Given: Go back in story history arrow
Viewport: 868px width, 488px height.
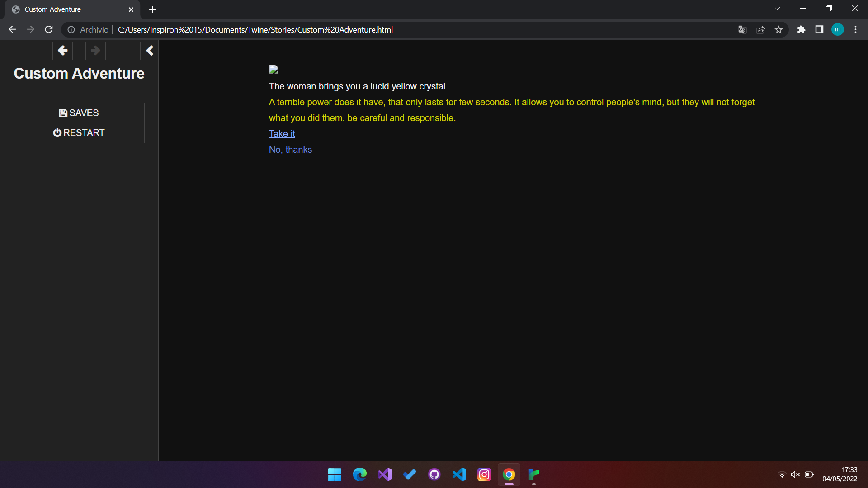Looking at the screenshot, I should tap(62, 51).
